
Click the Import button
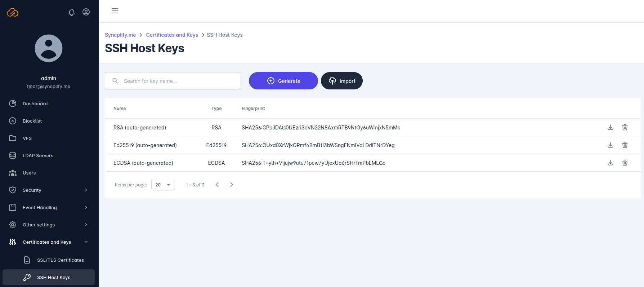342,81
